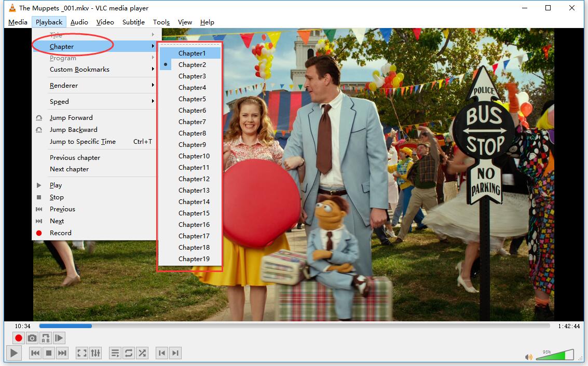Select Chapter1 in chapter list
The height and width of the screenshot is (366, 588).
190,53
